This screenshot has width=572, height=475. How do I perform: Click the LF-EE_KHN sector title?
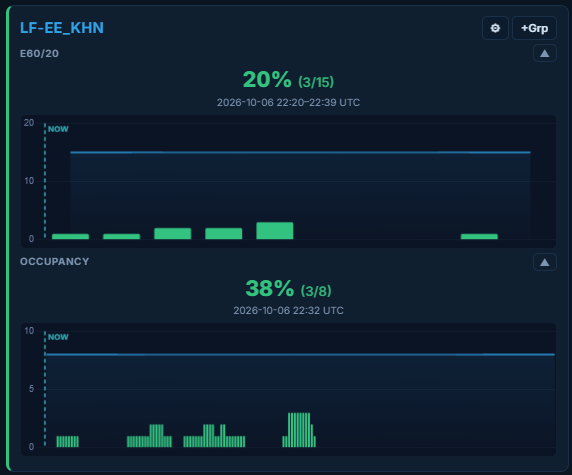(62, 28)
